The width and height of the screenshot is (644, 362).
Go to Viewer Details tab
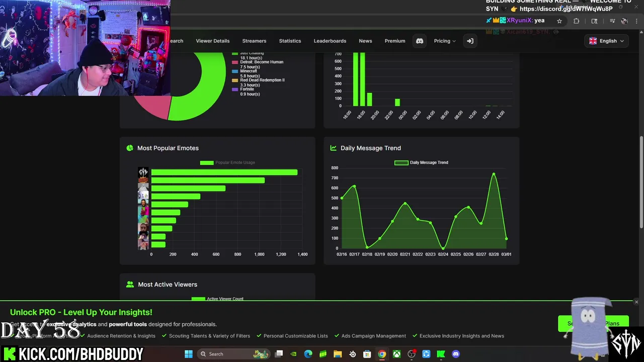[213, 41]
